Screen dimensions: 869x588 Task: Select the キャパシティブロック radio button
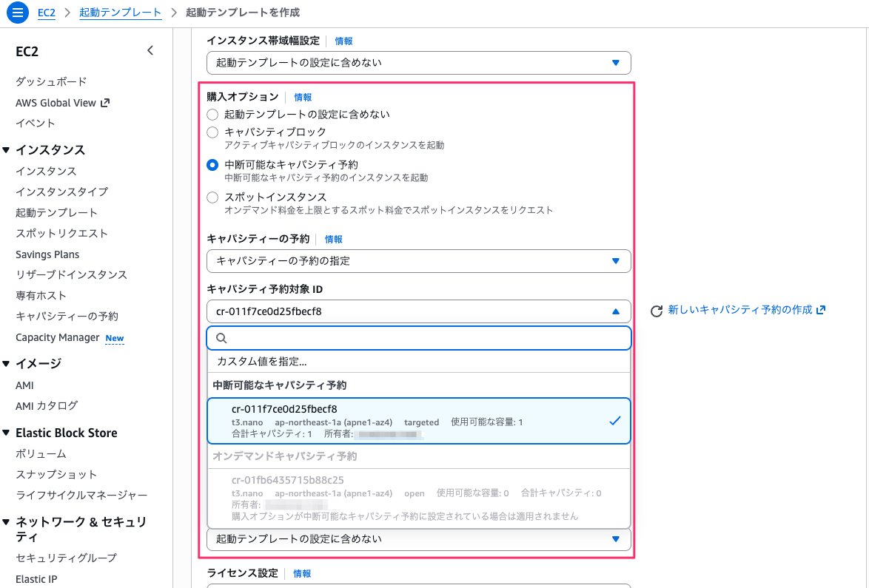click(212, 133)
